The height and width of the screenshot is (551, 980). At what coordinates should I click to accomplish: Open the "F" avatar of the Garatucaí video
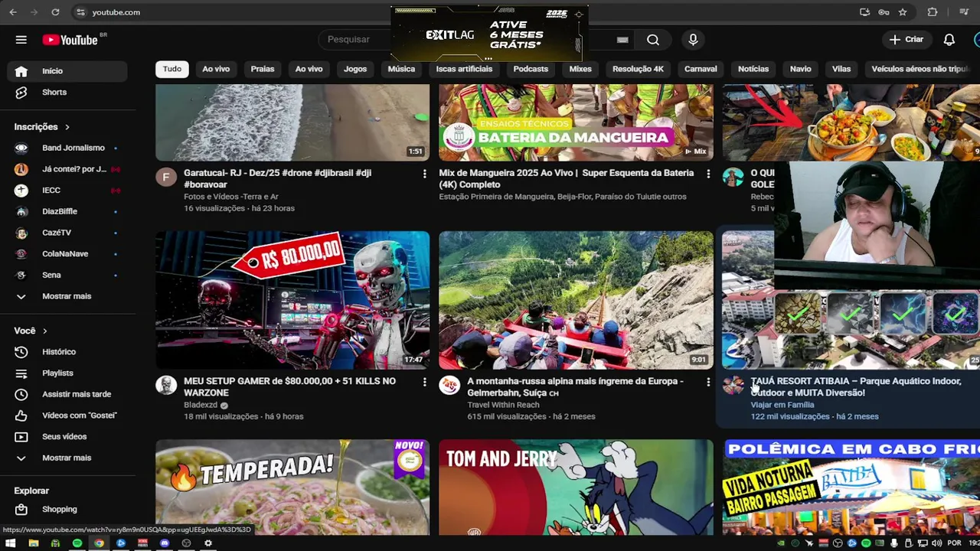pyautogui.click(x=166, y=178)
